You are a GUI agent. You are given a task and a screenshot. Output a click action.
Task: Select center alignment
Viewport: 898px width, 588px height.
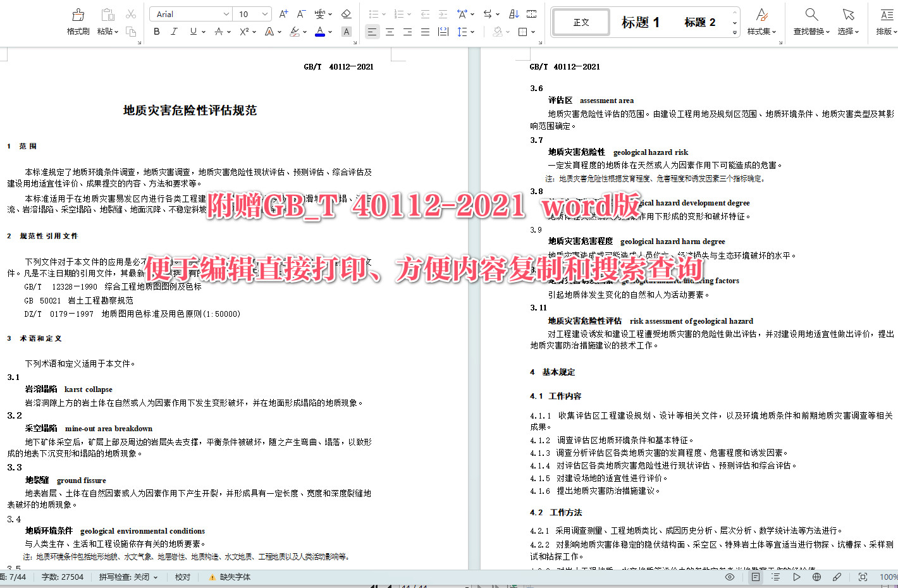click(390, 31)
